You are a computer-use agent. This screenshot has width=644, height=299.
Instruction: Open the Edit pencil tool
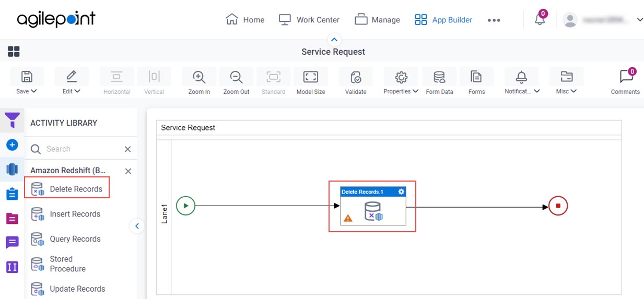tap(72, 81)
